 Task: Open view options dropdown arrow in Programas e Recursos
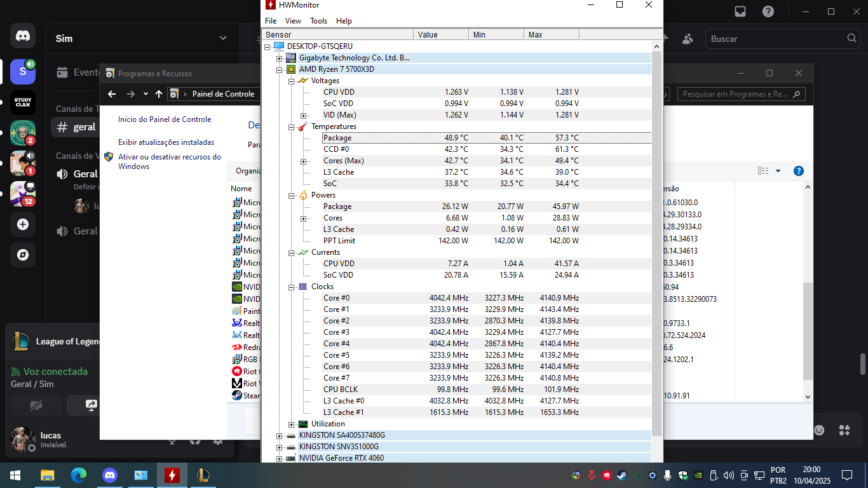click(778, 171)
